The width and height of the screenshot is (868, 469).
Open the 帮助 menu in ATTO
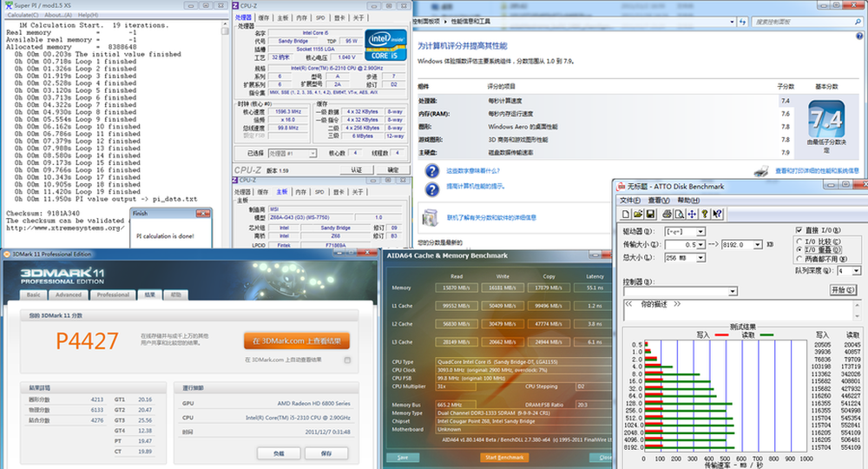point(688,200)
